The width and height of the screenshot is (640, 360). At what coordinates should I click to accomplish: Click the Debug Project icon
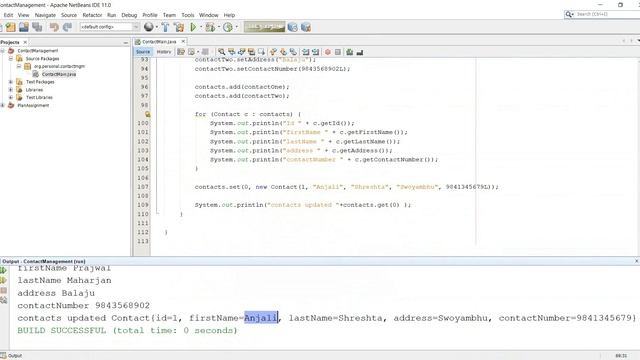(210, 27)
